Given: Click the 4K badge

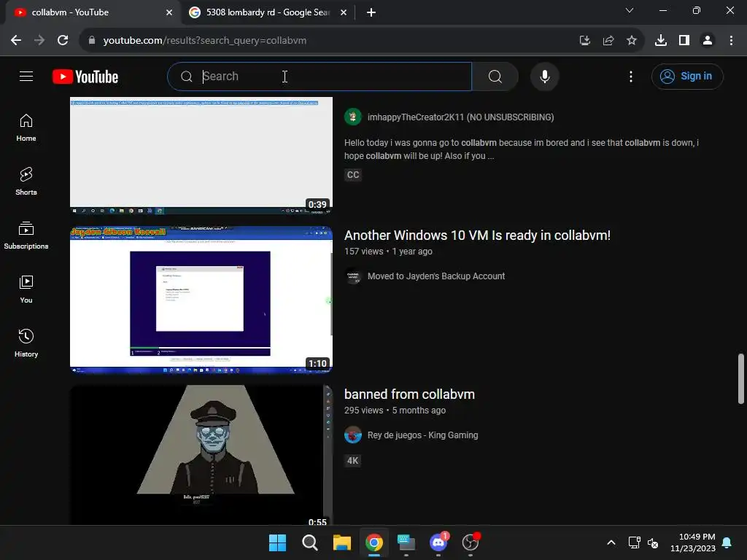Looking at the screenshot, I should click(x=352, y=461).
